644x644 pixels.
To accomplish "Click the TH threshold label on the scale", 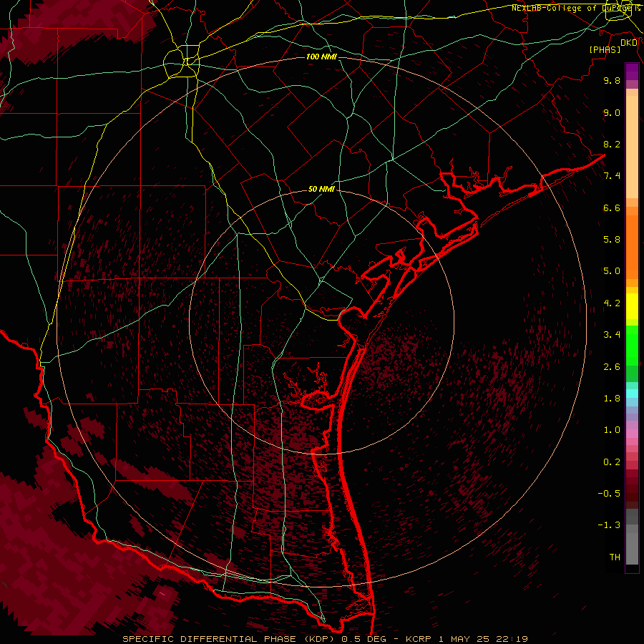I will click(x=615, y=557).
